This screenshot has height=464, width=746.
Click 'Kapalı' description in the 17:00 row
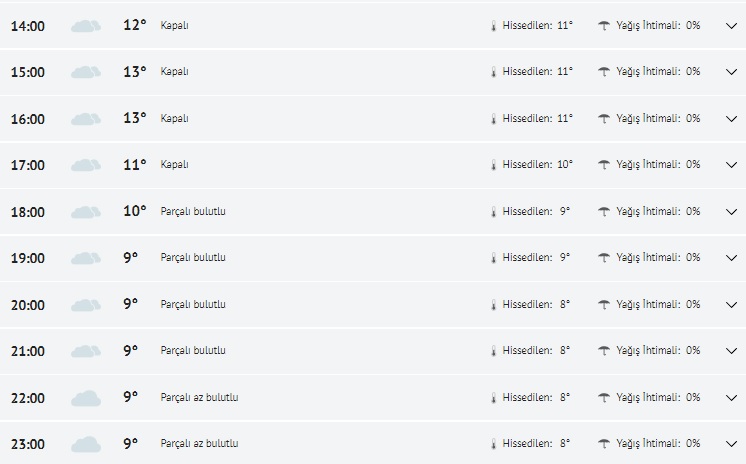174,164
